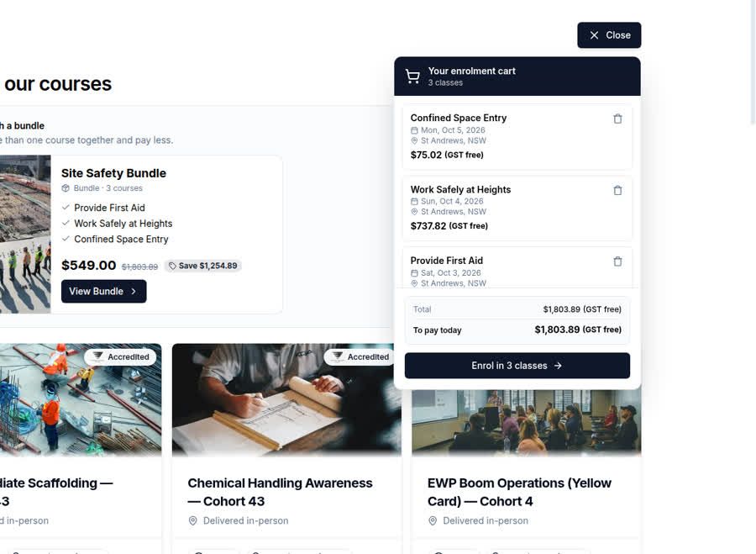Click the Save $1,254.89 tag badge
The image size is (756, 554).
coord(203,266)
